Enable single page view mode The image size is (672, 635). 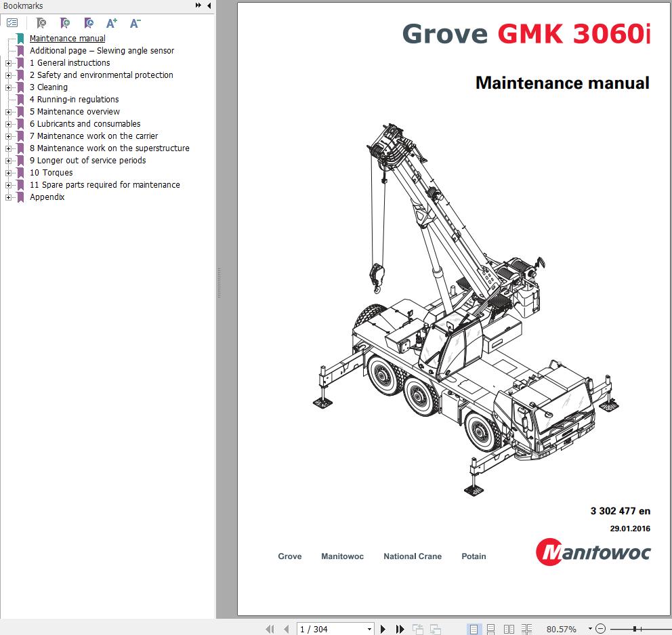click(x=474, y=629)
